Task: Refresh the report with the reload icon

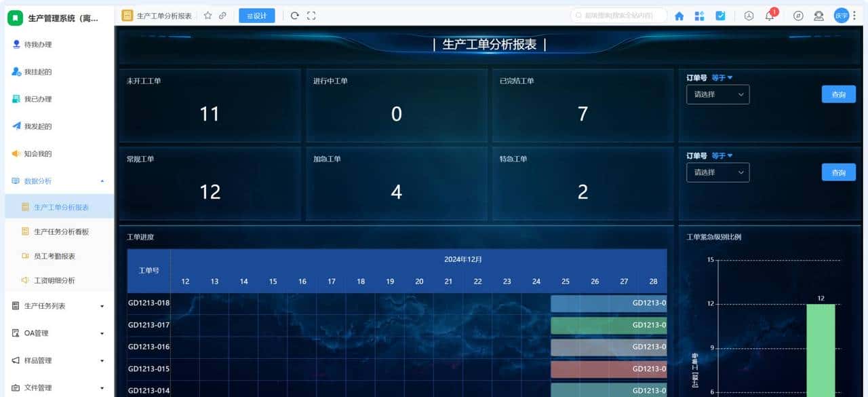Action: tap(296, 15)
